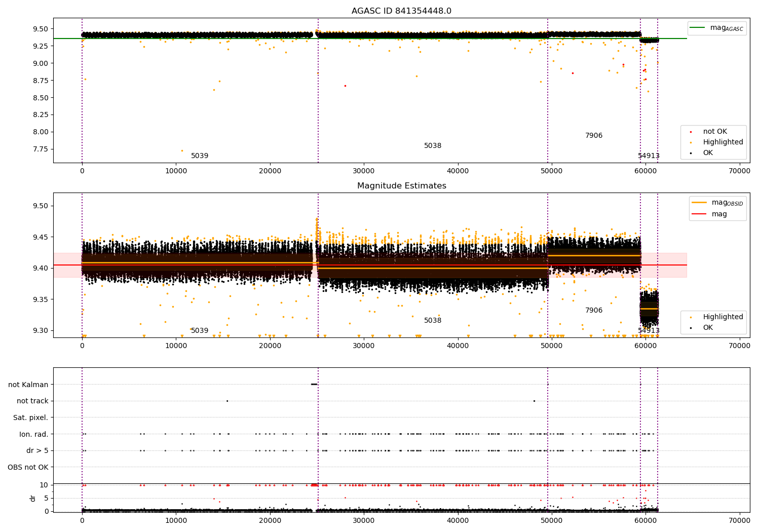Screen dimensions: 760x532
Task: Click the 60000 x-tick under bottom plot
Action: [x=645, y=520]
